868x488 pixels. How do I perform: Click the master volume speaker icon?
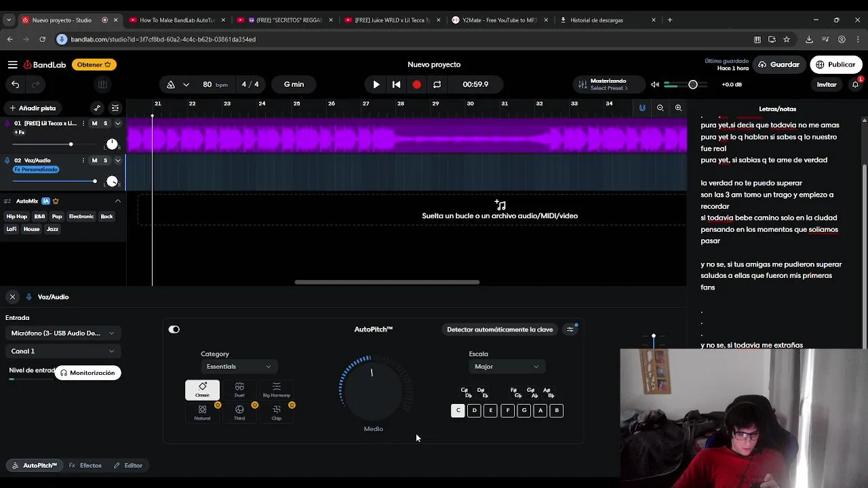pos(655,84)
